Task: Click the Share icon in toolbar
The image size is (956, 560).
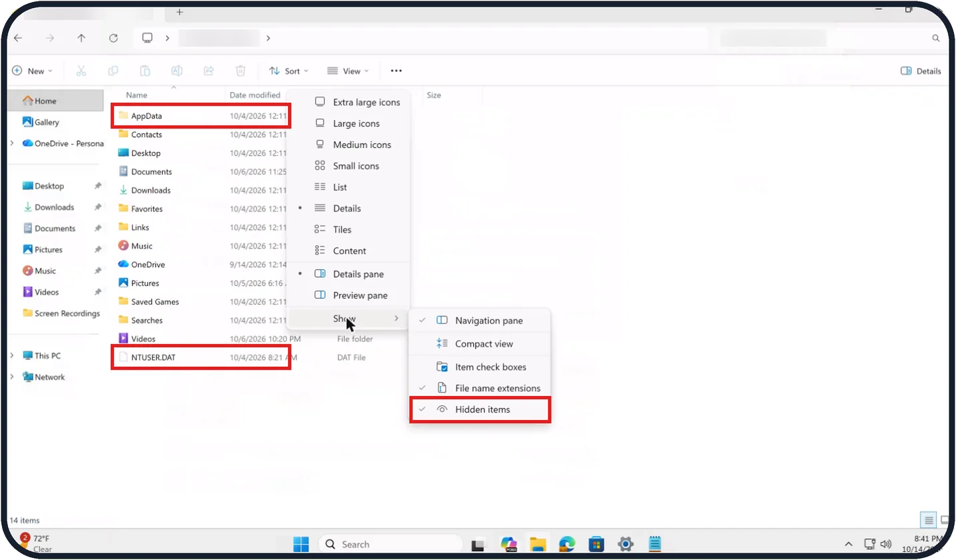Action: coord(209,71)
